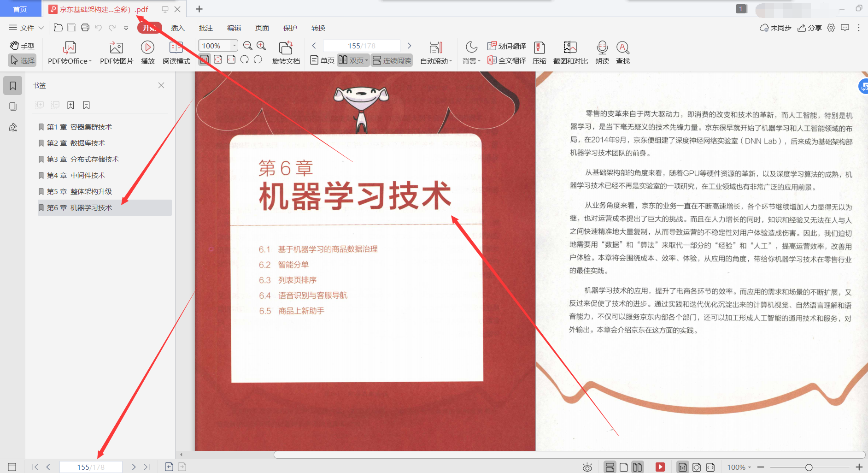Image resolution: width=868 pixels, height=473 pixels.
Task: Toggle eye protection mode in status bar
Action: (587, 467)
